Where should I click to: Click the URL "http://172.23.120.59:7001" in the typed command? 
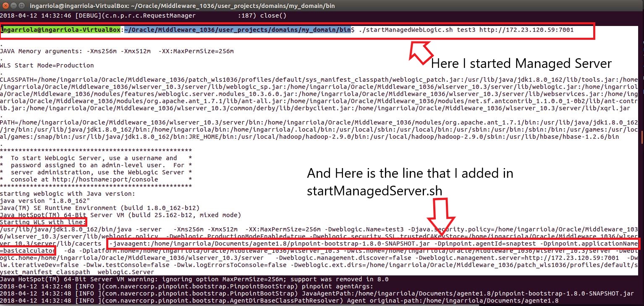[526, 30]
